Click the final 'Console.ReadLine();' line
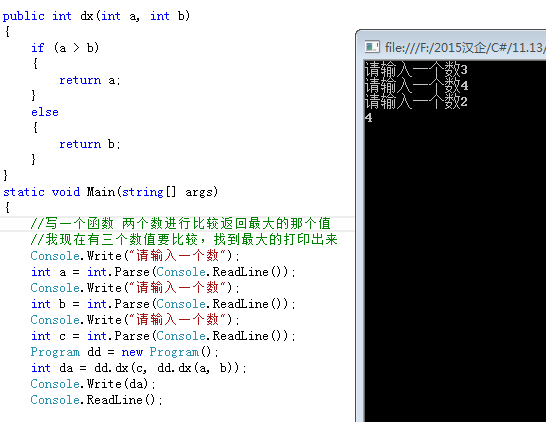The image size is (546, 422). 96,400
